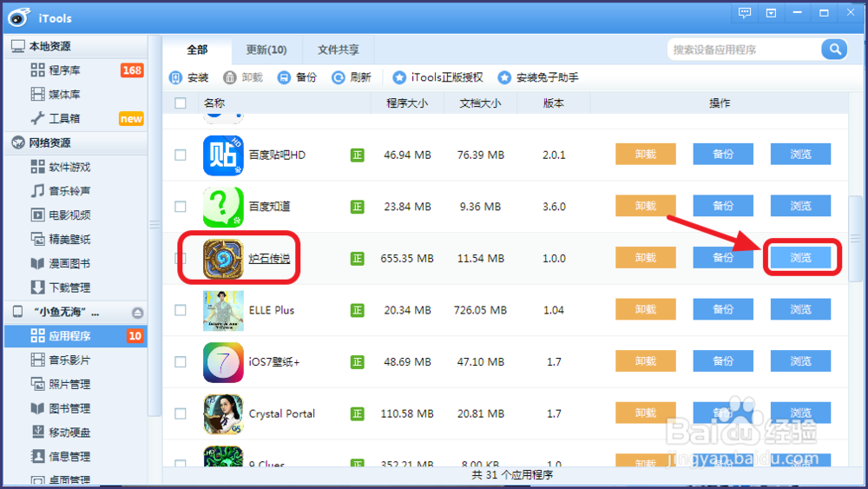
Task: Open 媒体库 media library
Action: pos(76,94)
